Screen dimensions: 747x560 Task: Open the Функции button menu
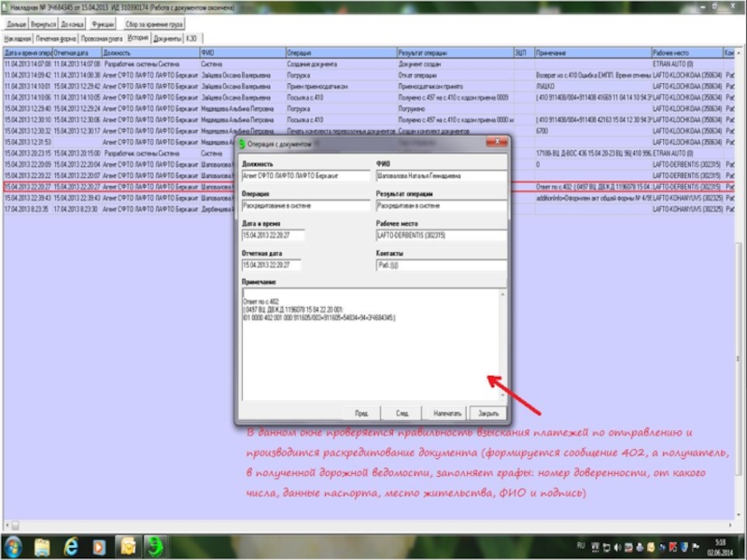click(103, 24)
